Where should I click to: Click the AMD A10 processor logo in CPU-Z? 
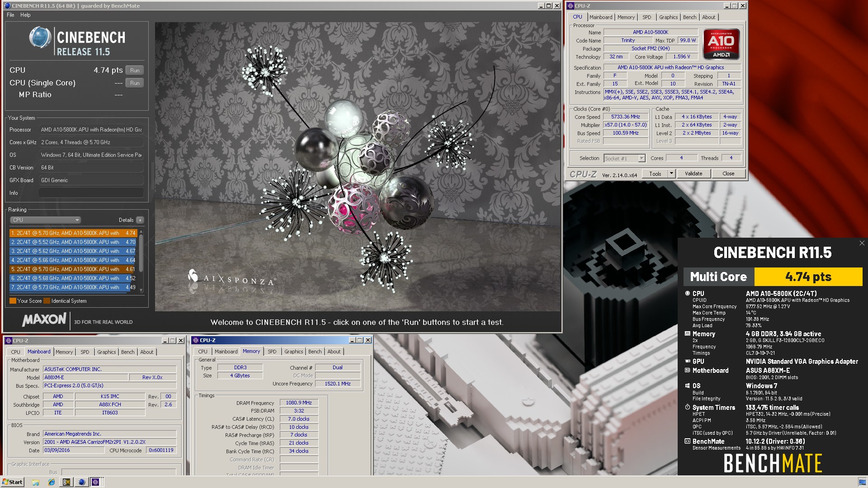pos(721,44)
